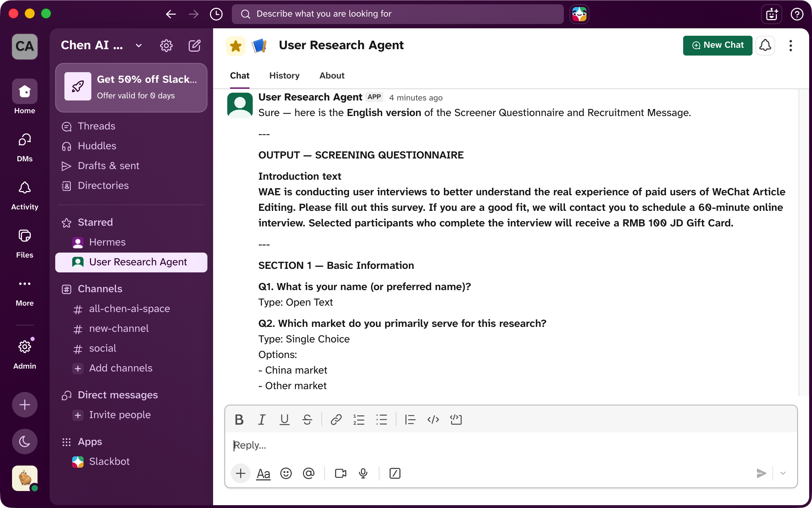This screenshot has height=508, width=812.
Task: Start an ordered list in the composer
Action: (359, 420)
